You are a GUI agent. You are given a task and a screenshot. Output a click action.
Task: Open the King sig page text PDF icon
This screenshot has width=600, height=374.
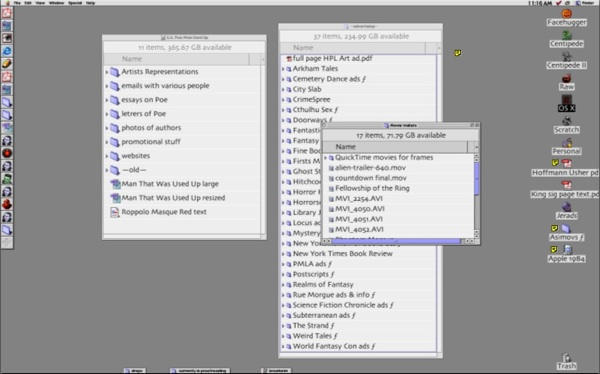click(566, 186)
